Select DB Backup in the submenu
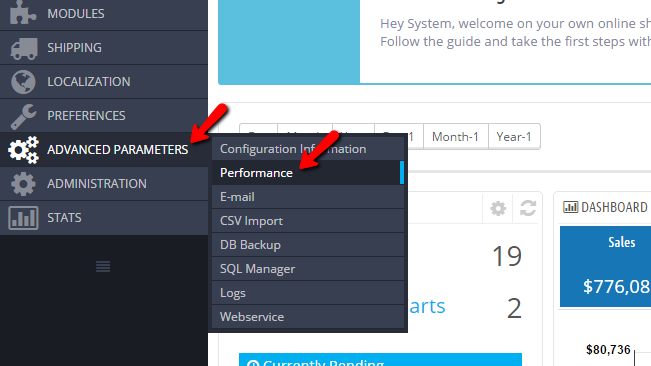Viewport: 651px width, 366px height. (308, 245)
